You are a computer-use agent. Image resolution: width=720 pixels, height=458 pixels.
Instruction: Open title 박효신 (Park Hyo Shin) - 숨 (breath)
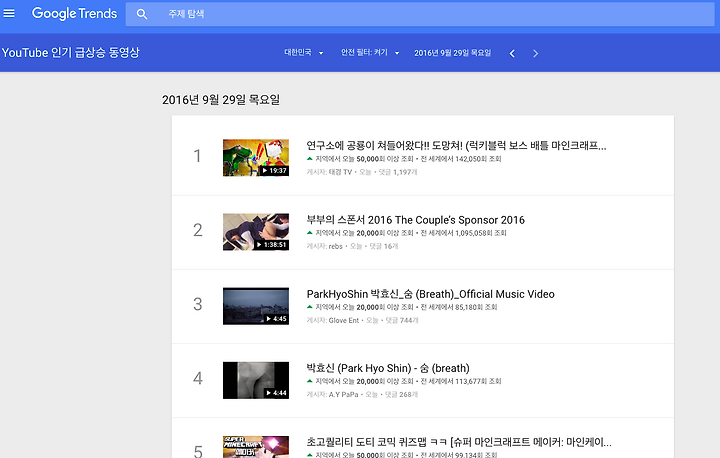coord(388,368)
